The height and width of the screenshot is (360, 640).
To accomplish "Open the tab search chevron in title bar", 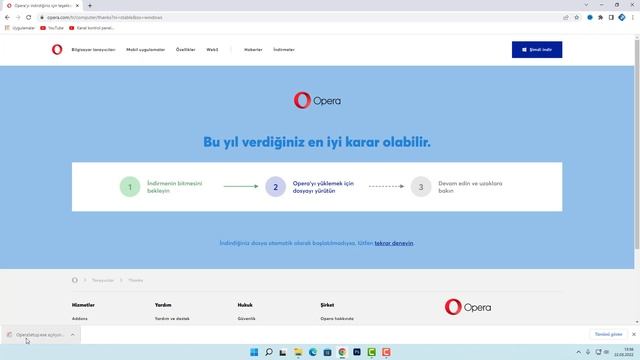I will [x=586, y=5].
